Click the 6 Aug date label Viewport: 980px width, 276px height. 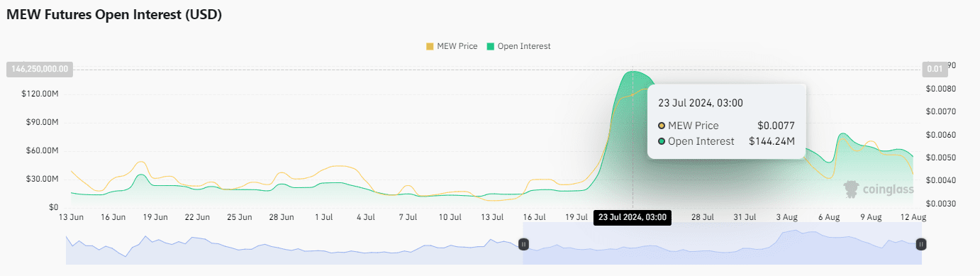click(829, 217)
